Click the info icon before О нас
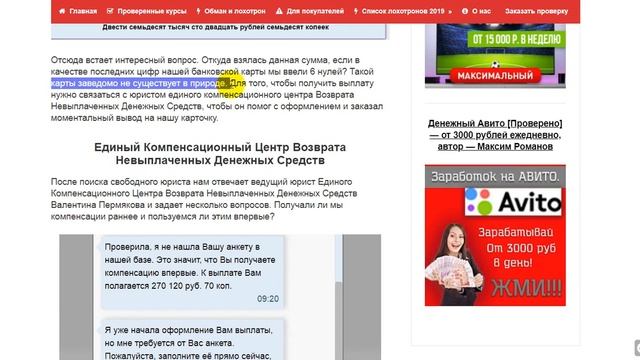Screen dimensions: 640x360 [x=465, y=11]
